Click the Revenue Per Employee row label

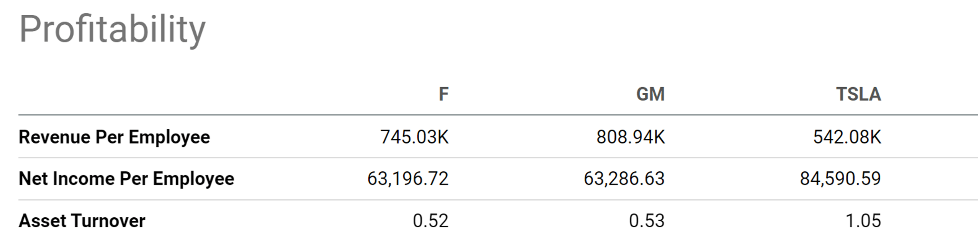(114, 137)
